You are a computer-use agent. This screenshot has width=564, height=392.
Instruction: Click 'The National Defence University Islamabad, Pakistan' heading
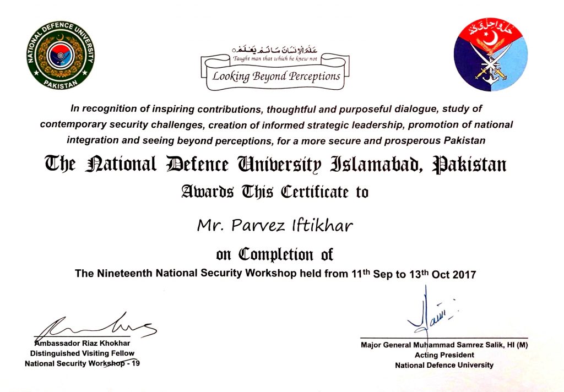275,165
